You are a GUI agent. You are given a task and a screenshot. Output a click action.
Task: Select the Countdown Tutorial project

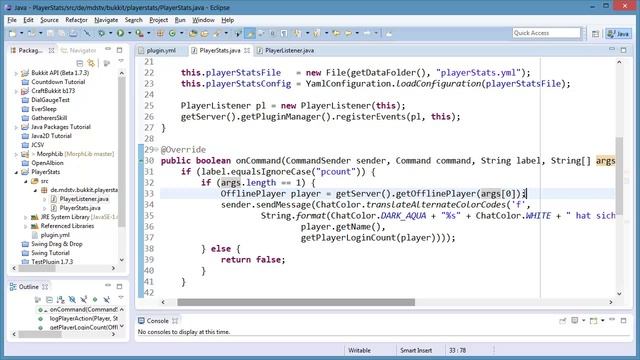58,82
